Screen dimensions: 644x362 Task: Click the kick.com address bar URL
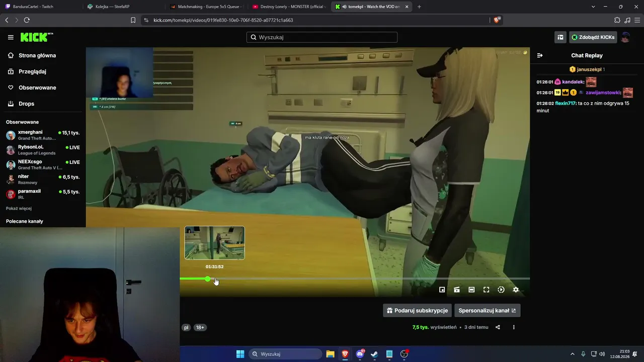[x=223, y=20]
